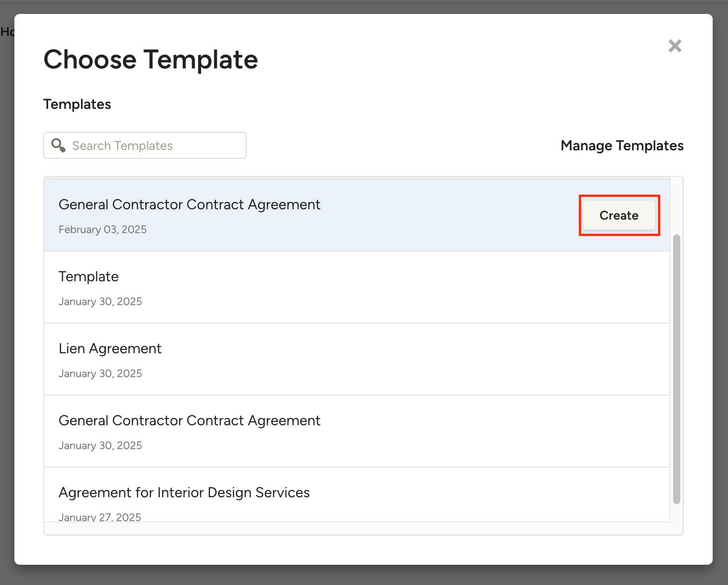Select the Lien Agreement template
The height and width of the screenshot is (585, 728).
[110, 349]
